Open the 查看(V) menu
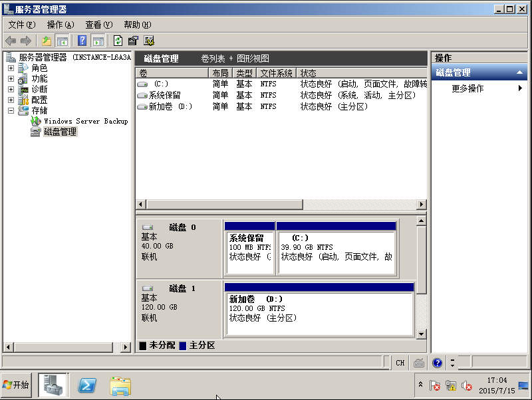The height and width of the screenshot is (400, 532). [x=98, y=25]
